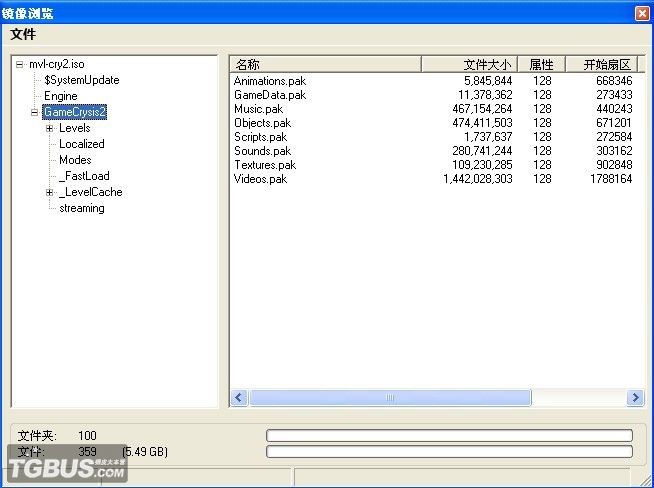Select the Engine folder in tree
Screen dimensions: 654x488
[60, 96]
